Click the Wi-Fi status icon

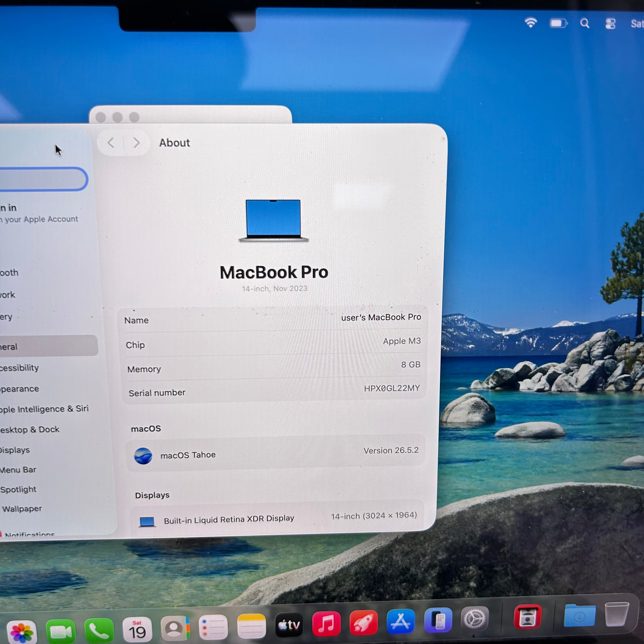click(531, 23)
